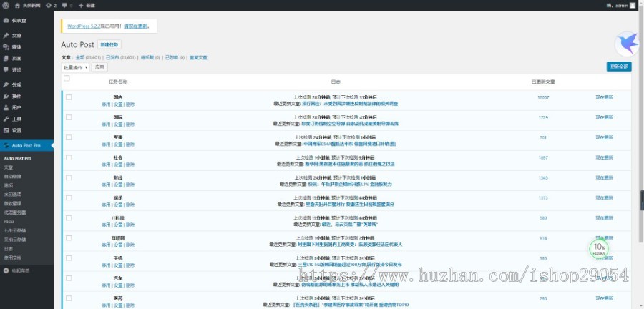The image size is (644, 309).
Task: Click the 新建任务 button beside Auto Post
Action: 109,45
